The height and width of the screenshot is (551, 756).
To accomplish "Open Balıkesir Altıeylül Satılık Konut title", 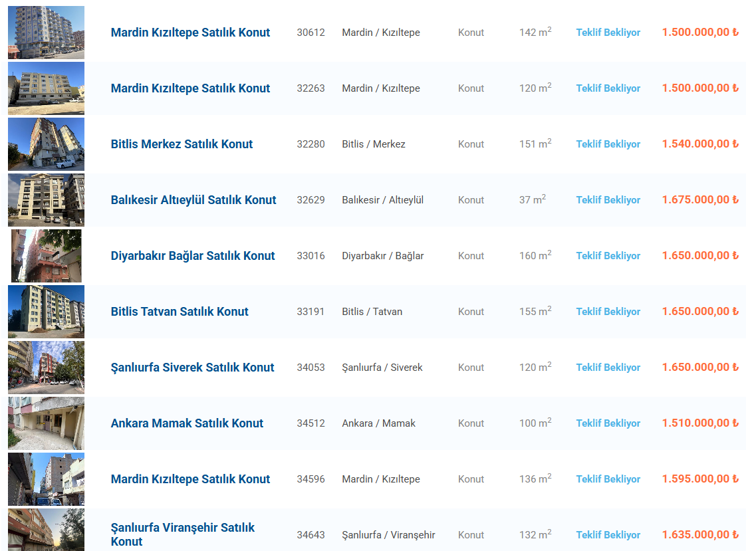I will (193, 200).
